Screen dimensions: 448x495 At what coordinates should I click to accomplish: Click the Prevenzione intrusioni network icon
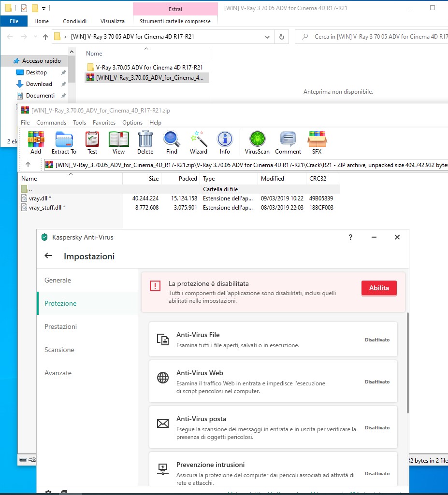[163, 469]
